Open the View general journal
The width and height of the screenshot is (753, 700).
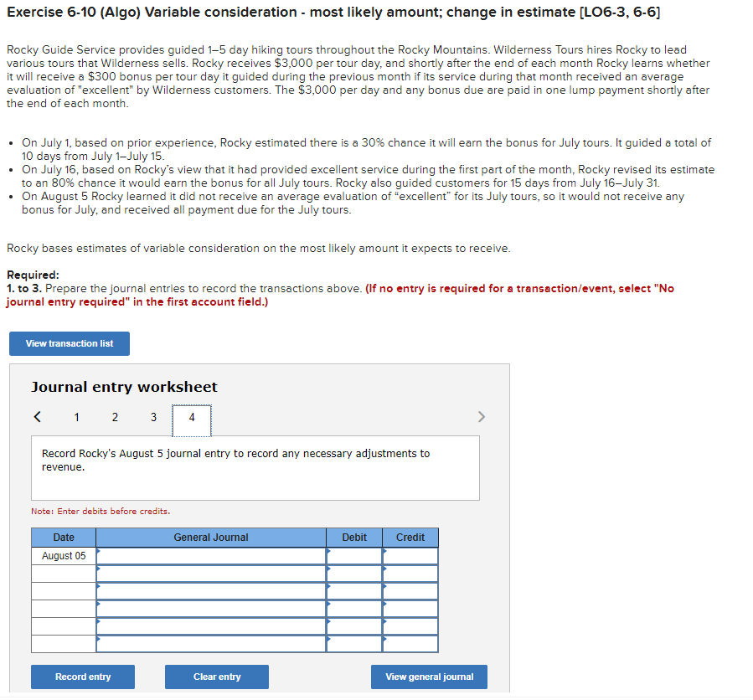point(429,677)
